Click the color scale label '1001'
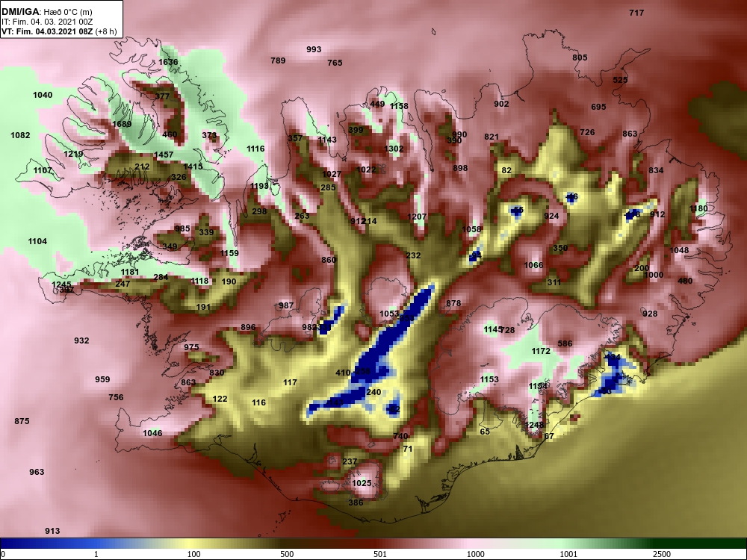 (x=568, y=554)
